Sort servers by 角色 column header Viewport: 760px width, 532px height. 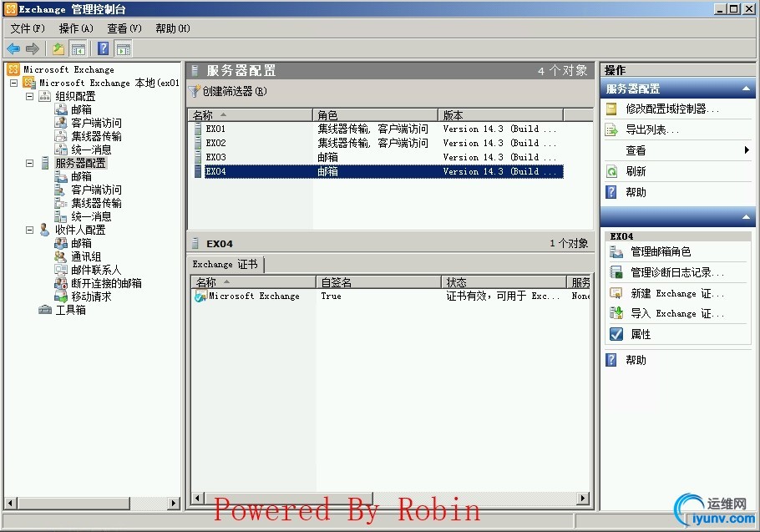point(375,114)
